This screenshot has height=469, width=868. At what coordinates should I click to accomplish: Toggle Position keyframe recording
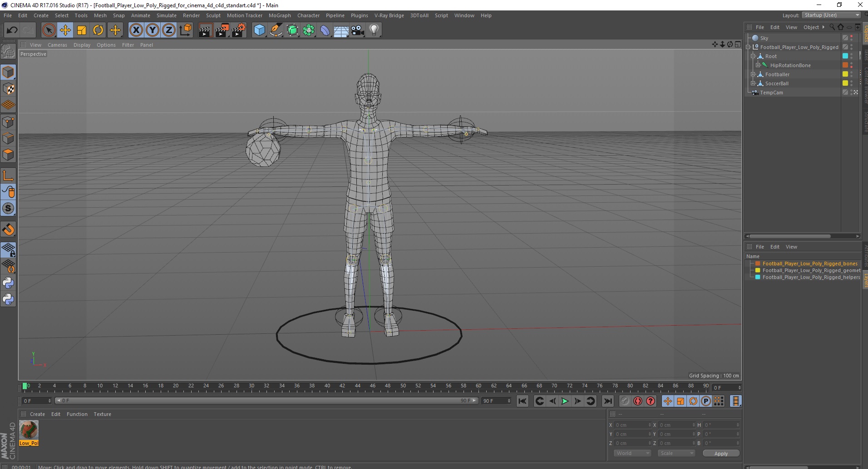668,401
